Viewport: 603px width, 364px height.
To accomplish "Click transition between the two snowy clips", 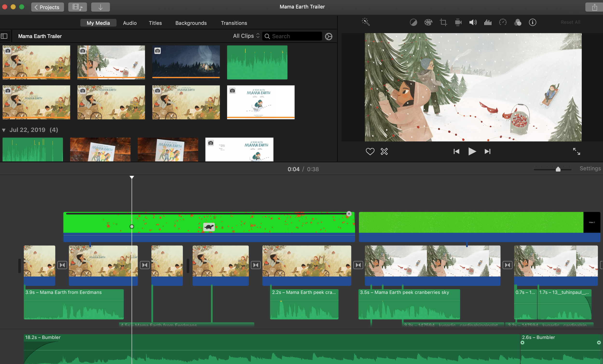I will pos(507,265).
